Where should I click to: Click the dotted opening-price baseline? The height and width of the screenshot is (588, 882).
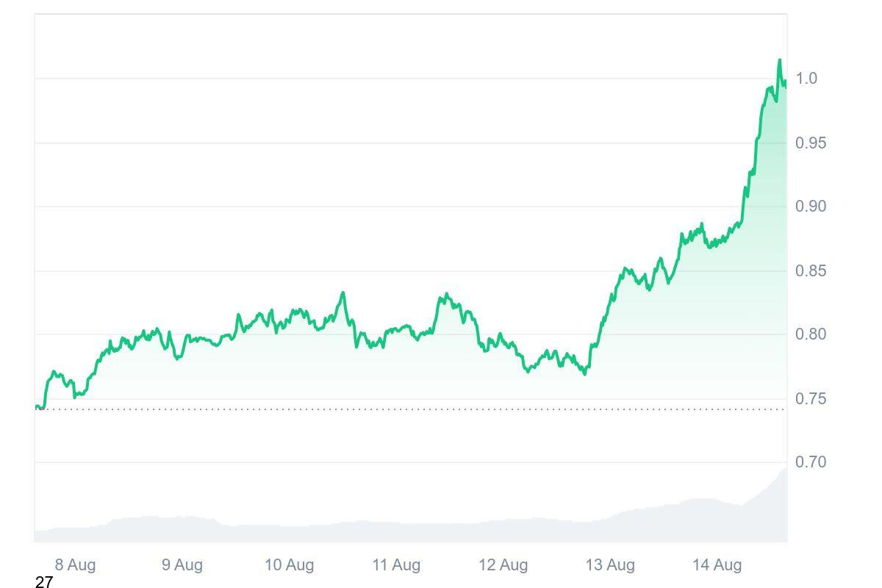[x=412, y=409]
